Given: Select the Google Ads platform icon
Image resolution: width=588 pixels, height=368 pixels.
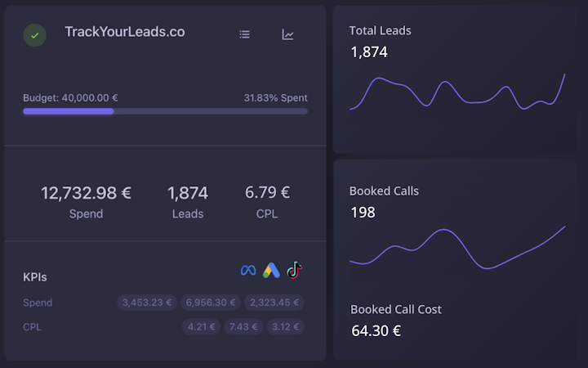Looking at the screenshot, I should 271,271.
